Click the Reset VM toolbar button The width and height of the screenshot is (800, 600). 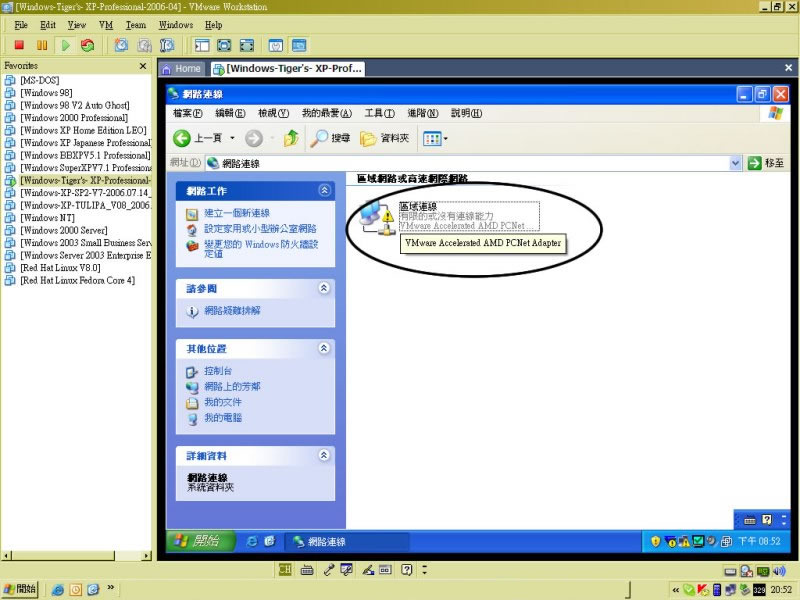click(88, 45)
